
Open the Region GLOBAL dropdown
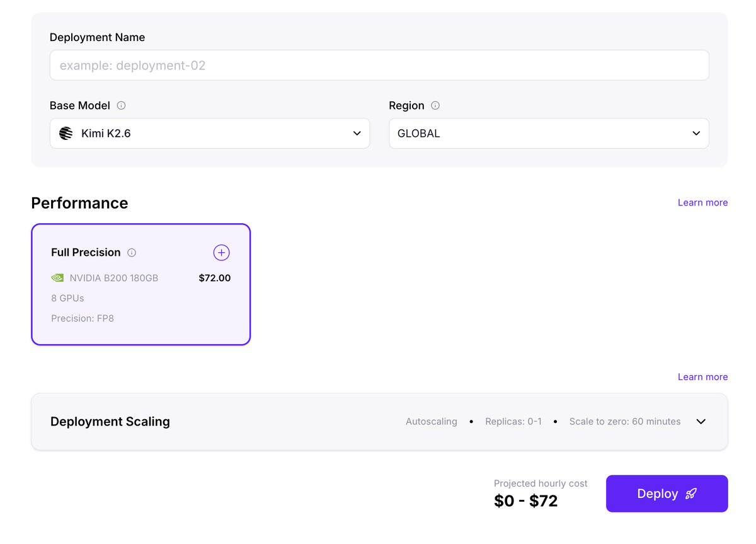tap(549, 134)
